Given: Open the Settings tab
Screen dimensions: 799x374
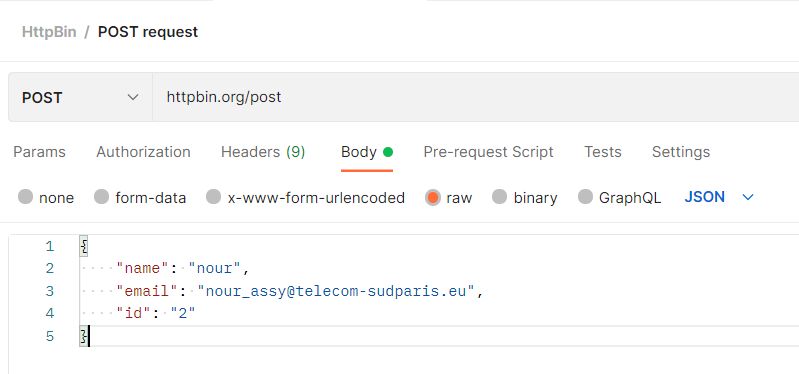Looking at the screenshot, I should (681, 152).
